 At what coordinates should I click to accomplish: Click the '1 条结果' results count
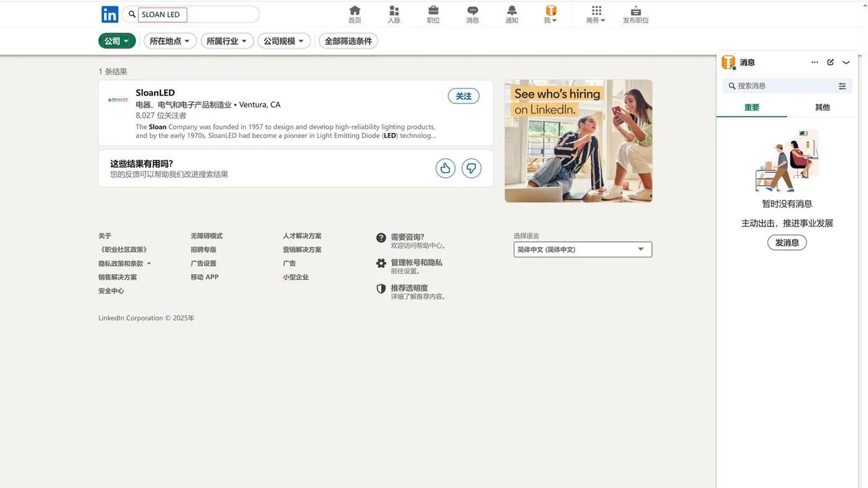(x=113, y=72)
